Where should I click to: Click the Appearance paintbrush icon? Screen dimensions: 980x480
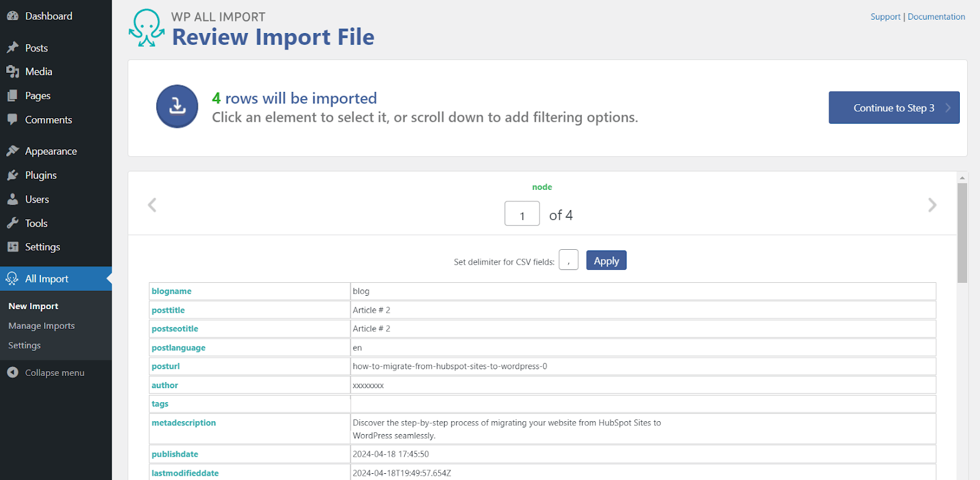12,151
